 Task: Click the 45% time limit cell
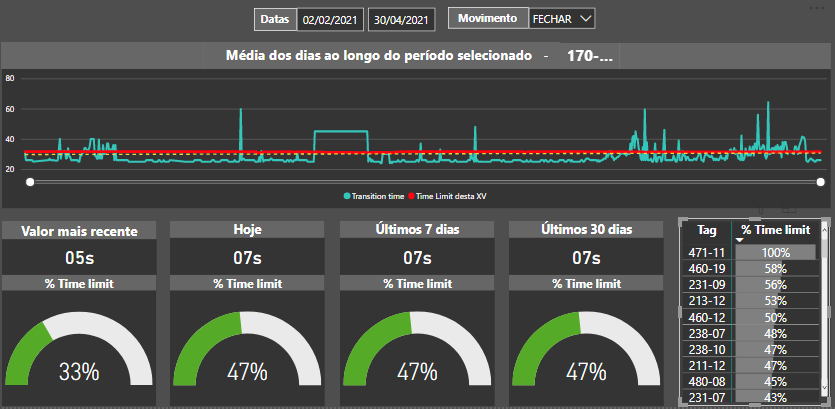point(775,381)
